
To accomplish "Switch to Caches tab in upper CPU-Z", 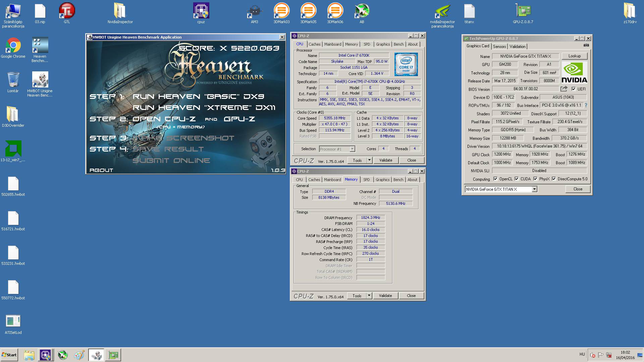I will pyautogui.click(x=314, y=44).
